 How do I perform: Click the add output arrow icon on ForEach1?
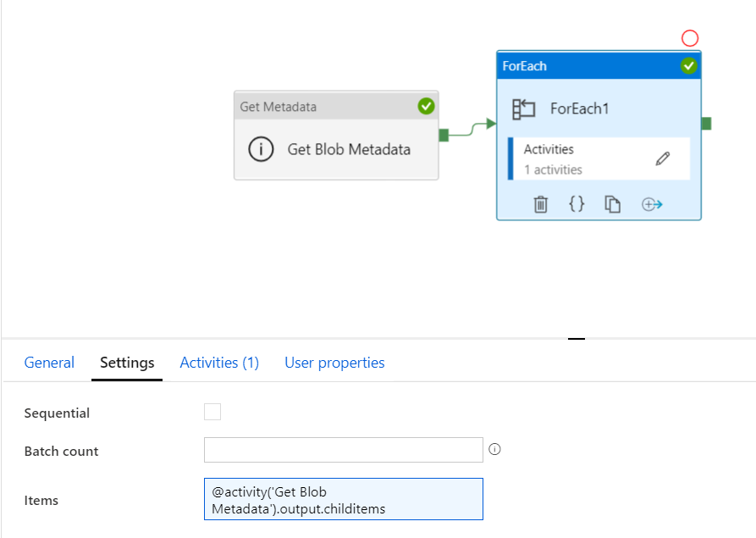pos(651,204)
